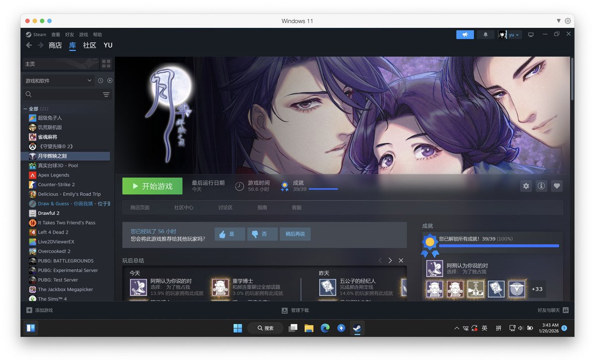
Task: Select 《守望先锋® 2》 in library
Action: point(68,146)
